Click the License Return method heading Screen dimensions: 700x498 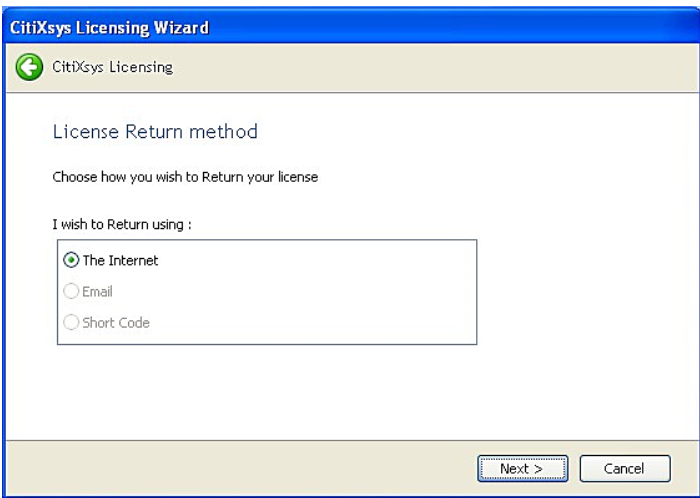point(155,132)
